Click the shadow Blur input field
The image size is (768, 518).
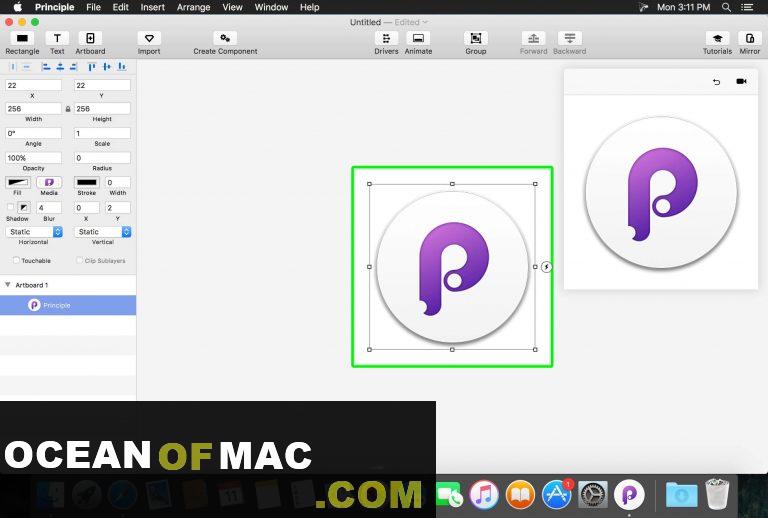tap(49, 208)
